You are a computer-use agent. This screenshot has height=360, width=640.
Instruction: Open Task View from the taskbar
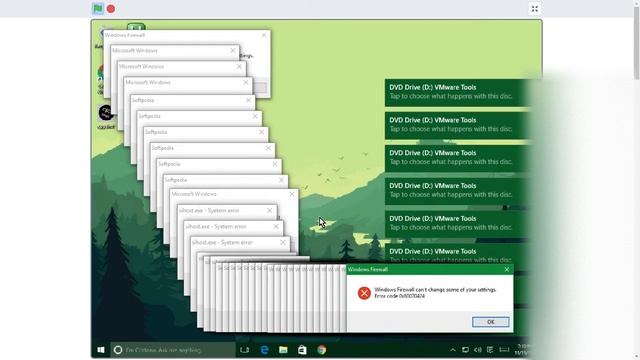click(x=244, y=350)
